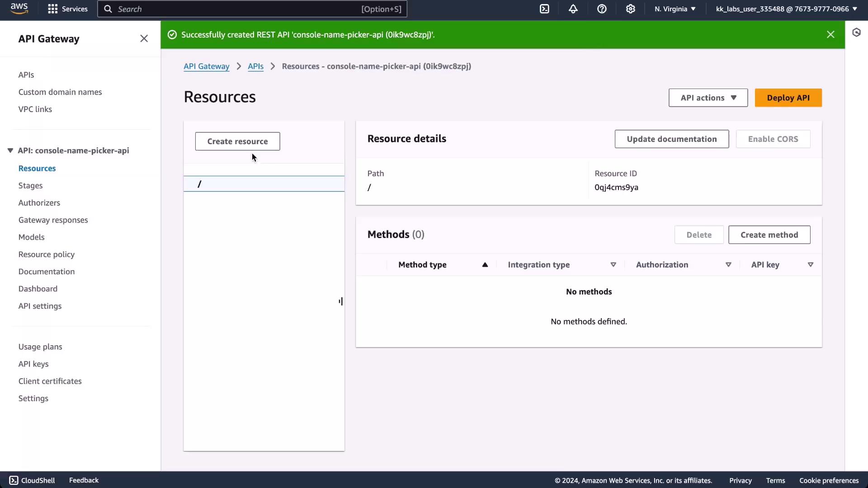Click the Enable CORS button
The image size is (868, 488).
[x=773, y=139]
